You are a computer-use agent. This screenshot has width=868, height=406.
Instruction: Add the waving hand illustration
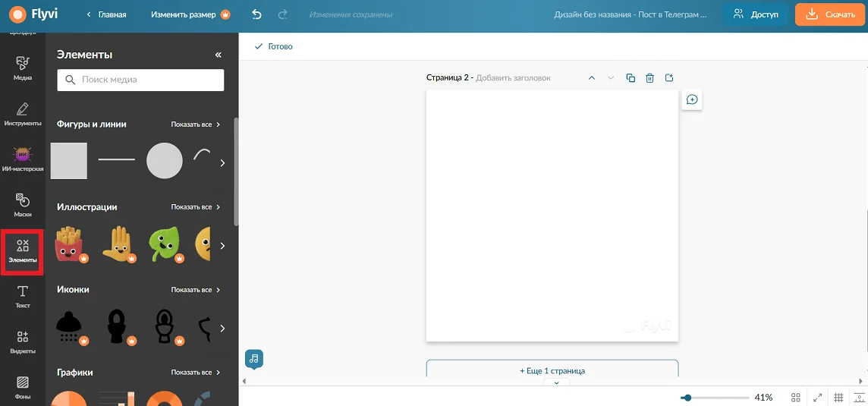tap(118, 244)
